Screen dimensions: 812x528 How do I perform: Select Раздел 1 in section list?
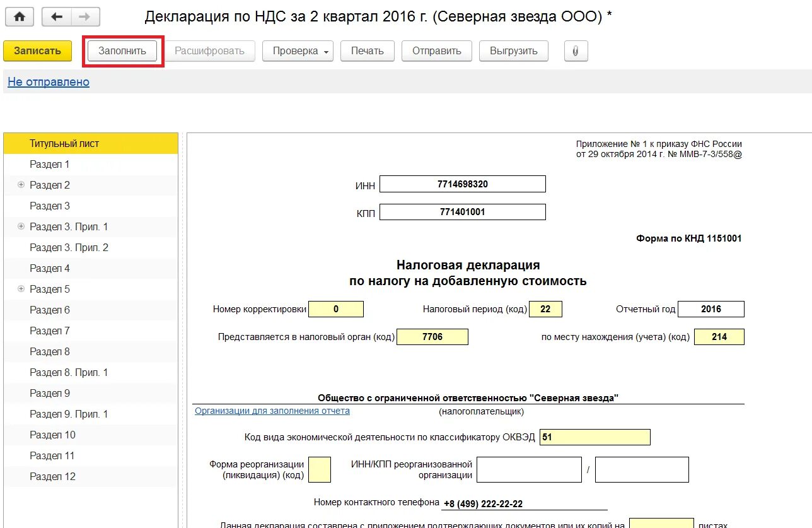click(x=91, y=164)
